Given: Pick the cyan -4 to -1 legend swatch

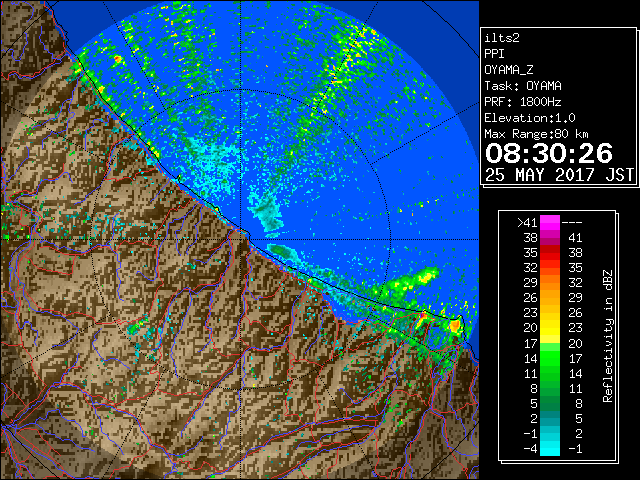Looking at the screenshot, I should tap(550, 448).
